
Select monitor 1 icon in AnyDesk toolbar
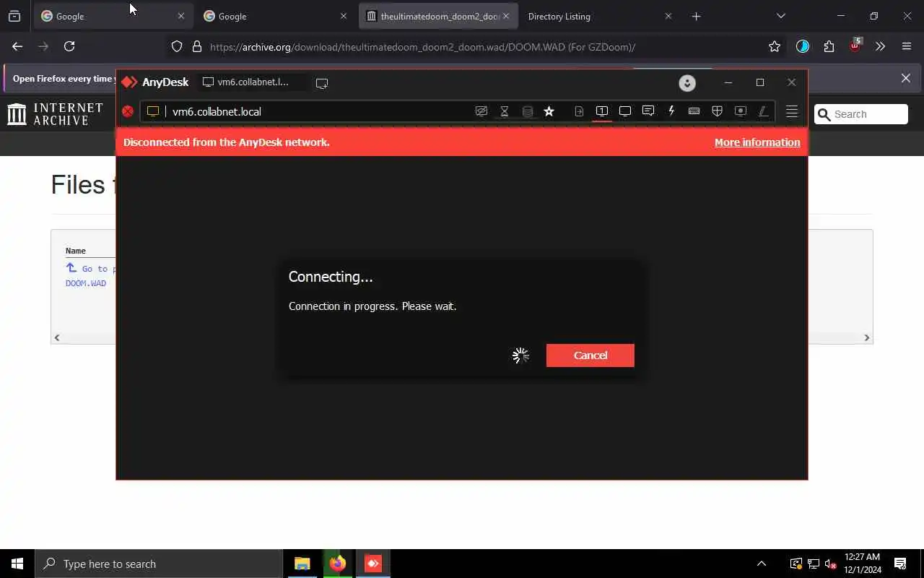point(602,111)
